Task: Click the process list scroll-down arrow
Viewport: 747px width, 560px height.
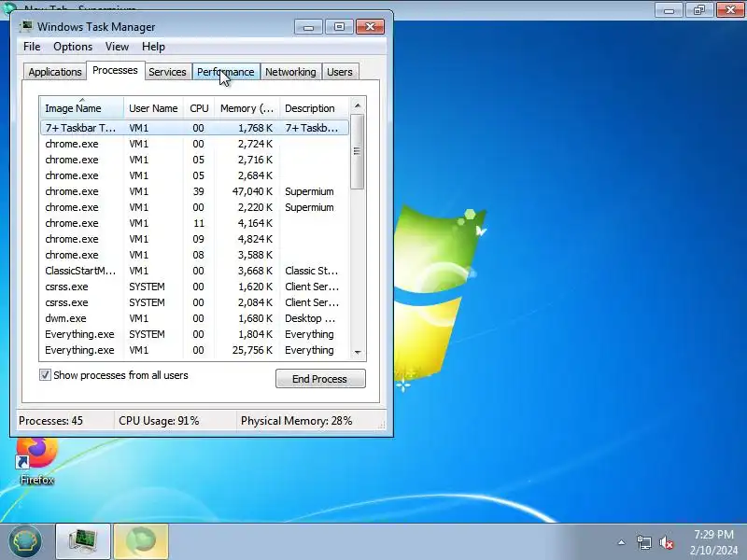Action: click(358, 353)
